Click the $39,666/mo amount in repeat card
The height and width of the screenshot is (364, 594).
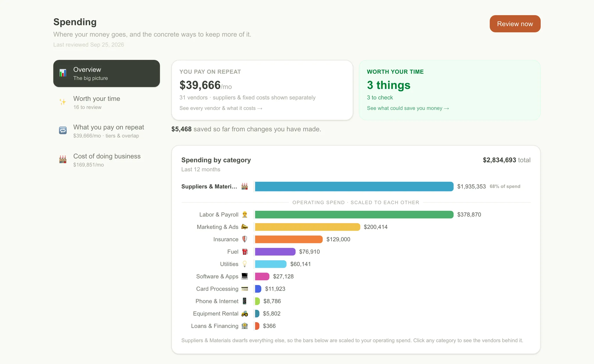point(205,85)
